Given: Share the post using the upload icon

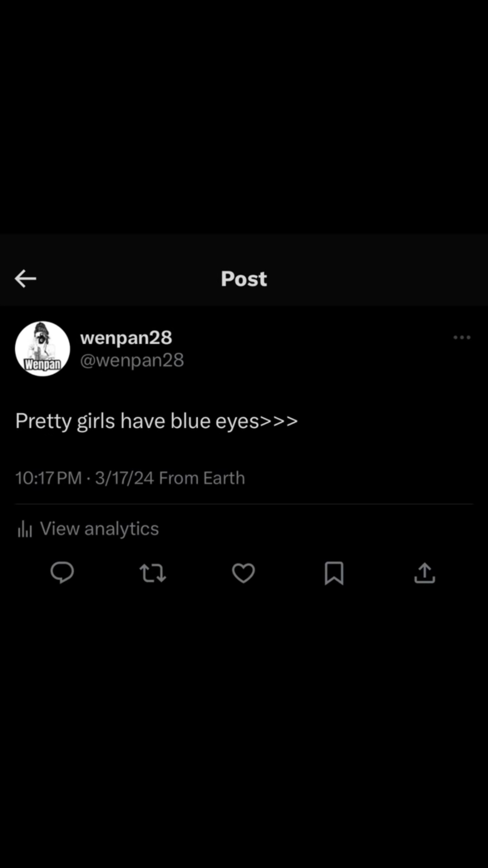Looking at the screenshot, I should (425, 573).
